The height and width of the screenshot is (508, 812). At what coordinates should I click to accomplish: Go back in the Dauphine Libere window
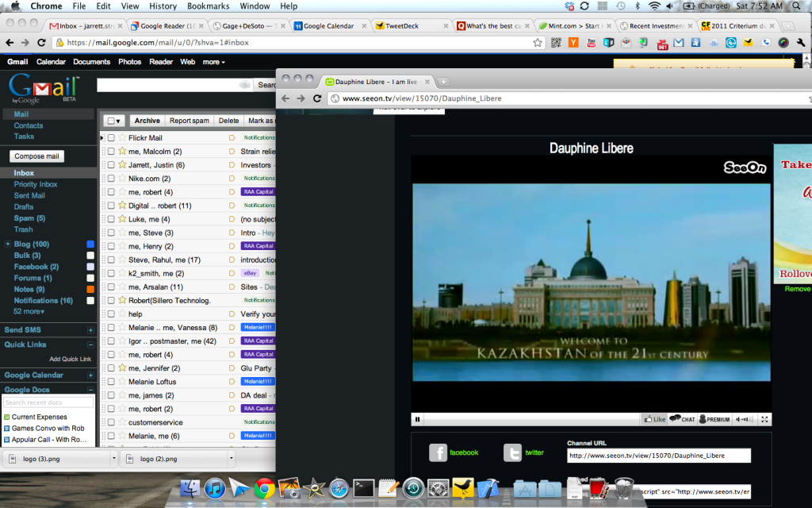pos(285,98)
